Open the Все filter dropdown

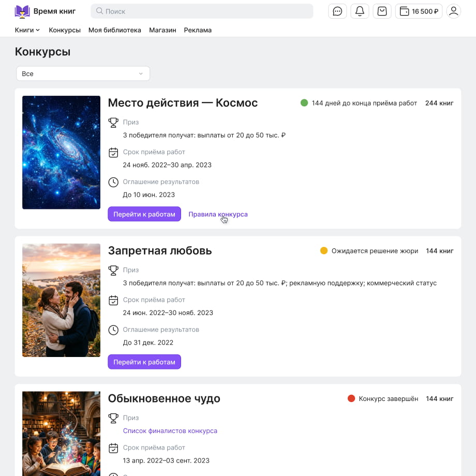[83, 73]
